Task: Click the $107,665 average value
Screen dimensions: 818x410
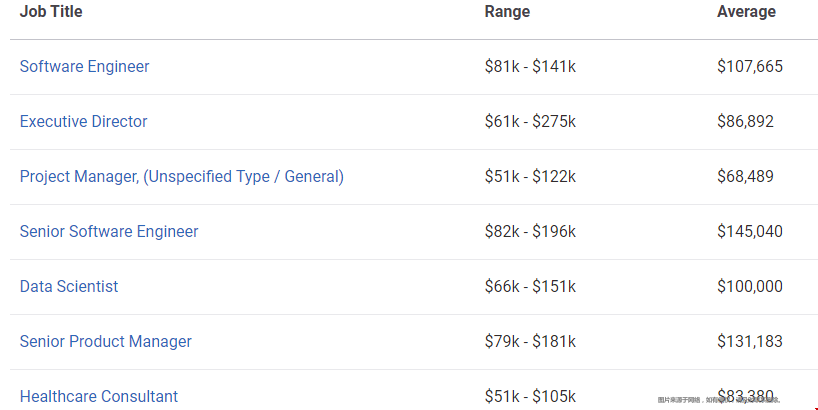Action: click(x=750, y=66)
